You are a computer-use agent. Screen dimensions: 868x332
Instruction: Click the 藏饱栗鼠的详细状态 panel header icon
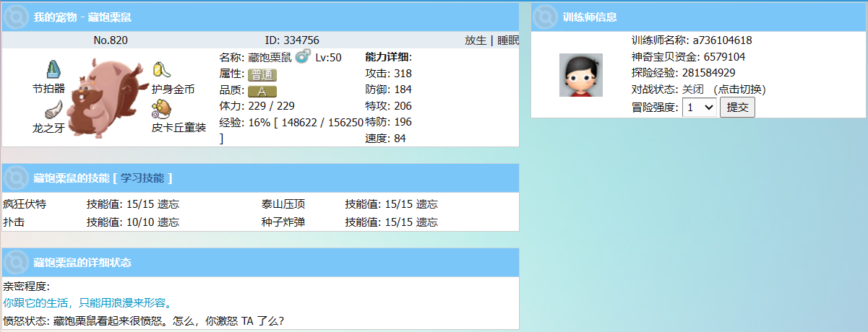click(17, 262)
